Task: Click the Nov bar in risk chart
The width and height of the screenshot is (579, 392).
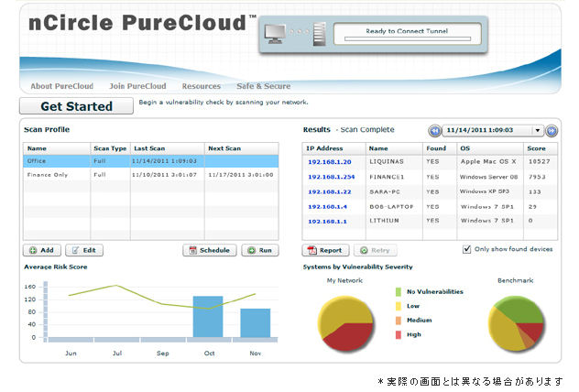Action: (256, 323)
